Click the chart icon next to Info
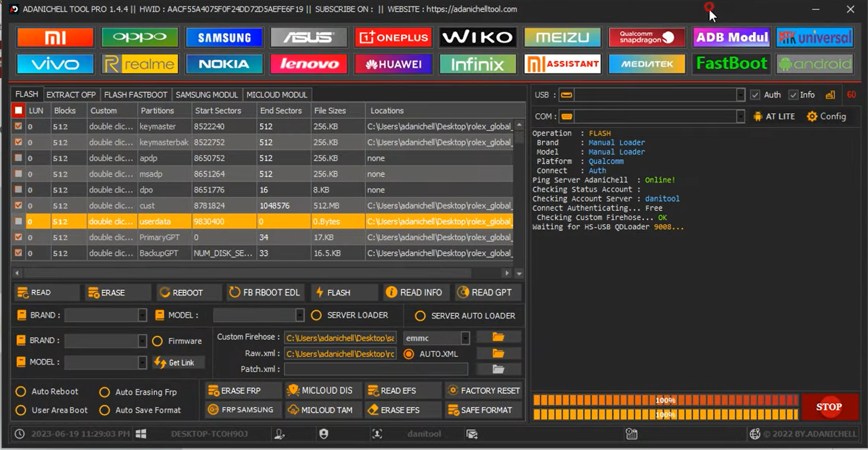Image resolution: width=868 pixels, height=450 pixels. tap(830, 95)
